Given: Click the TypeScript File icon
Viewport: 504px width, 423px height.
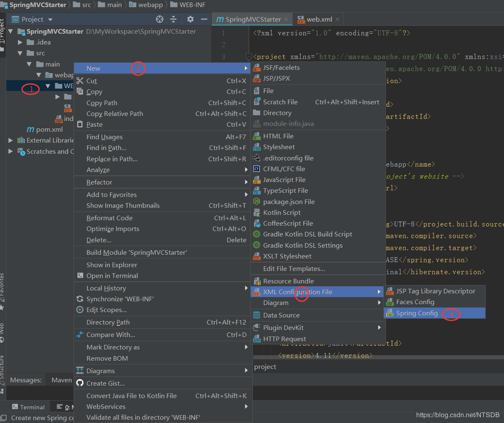Looking at the screenshot, I should pyautogui.click(x=257, y=191).
